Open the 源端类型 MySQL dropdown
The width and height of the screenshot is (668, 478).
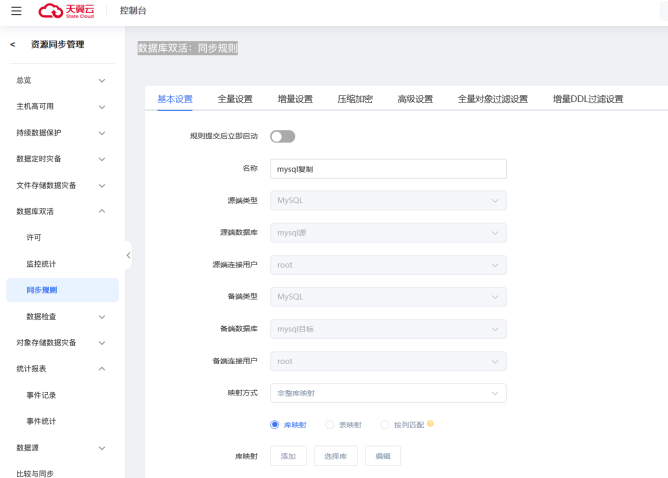pos(388,201)
